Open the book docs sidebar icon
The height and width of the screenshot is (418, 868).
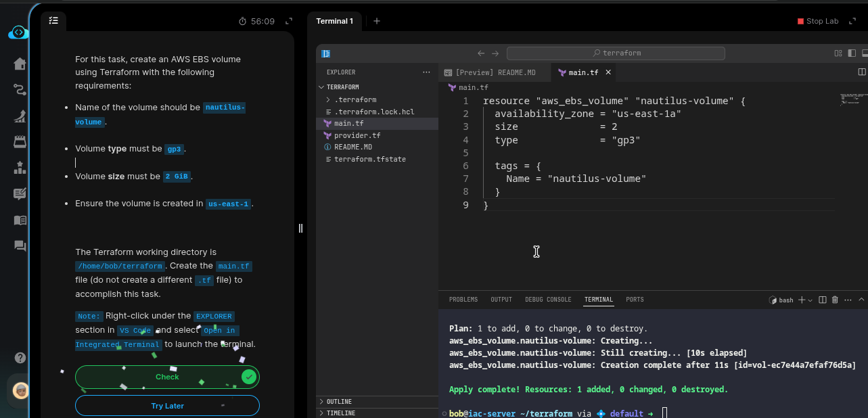pyautogui.click(x=20, y=220)
